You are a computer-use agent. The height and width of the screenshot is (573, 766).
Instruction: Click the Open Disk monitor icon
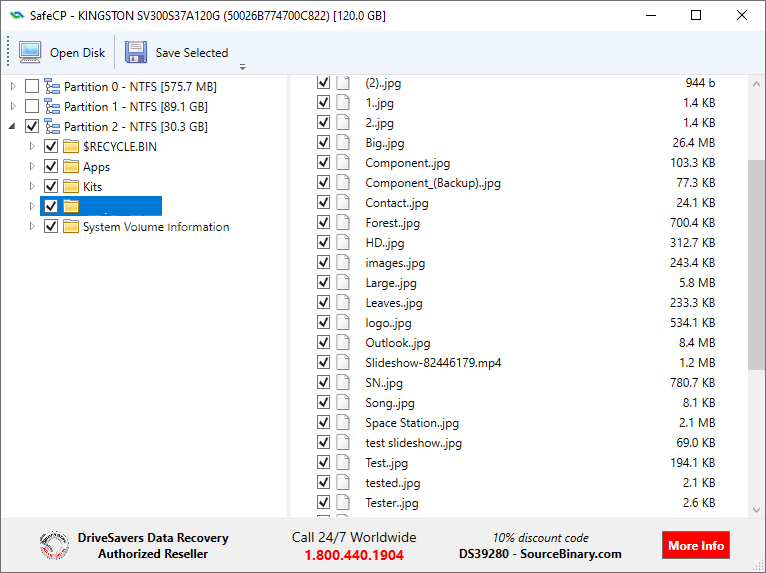coord(30,52)
